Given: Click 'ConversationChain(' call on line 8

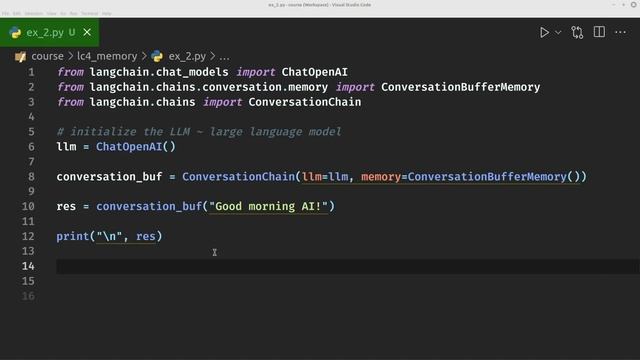Looking at the screenshot, I should pos(241,177).
